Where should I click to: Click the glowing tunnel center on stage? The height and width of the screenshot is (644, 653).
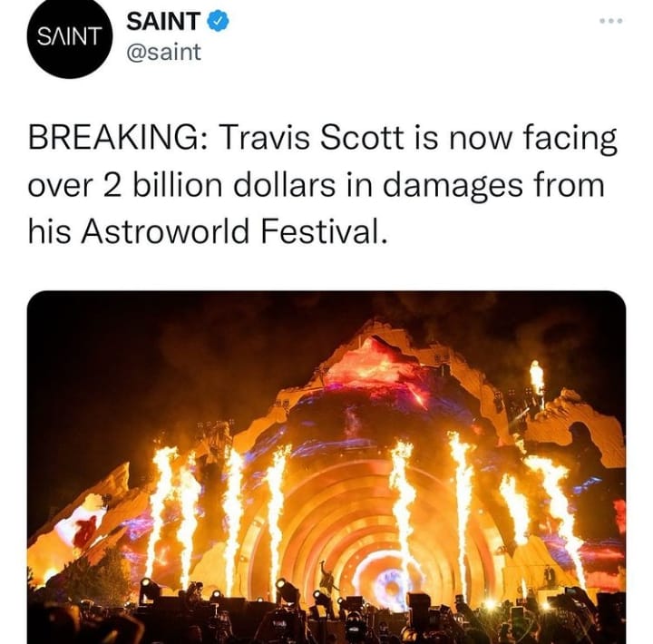click(391, 587)
